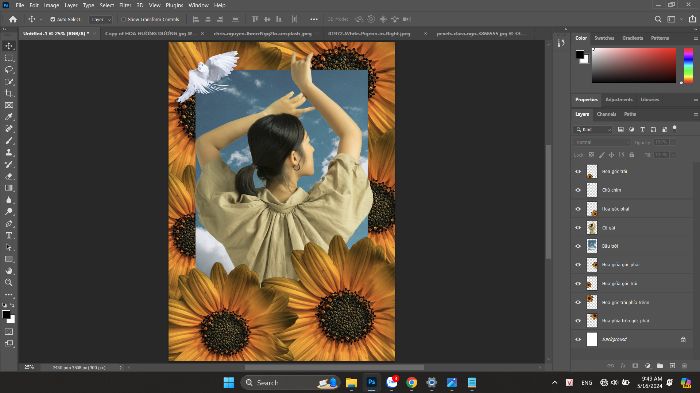The width and height of the screenshot is (700, 393).
Task: Expand the collapsed panel dock arrows
Action: [566, 29]
